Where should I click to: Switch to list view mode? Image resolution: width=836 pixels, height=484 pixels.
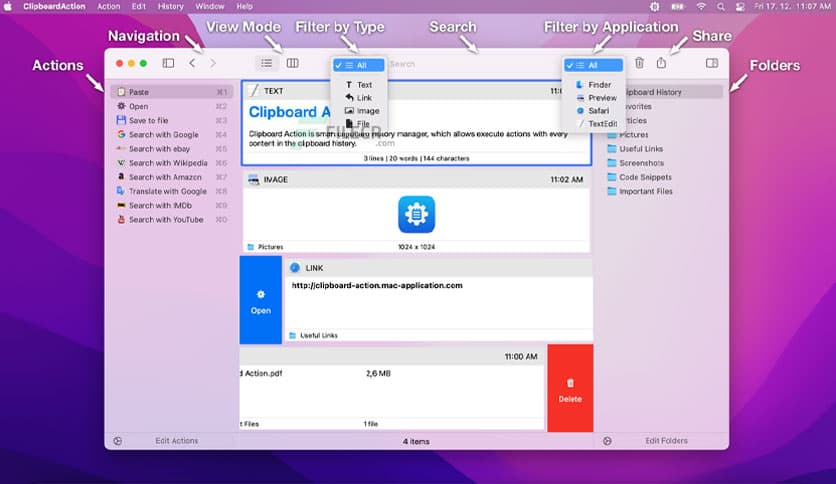click(267, 63)
